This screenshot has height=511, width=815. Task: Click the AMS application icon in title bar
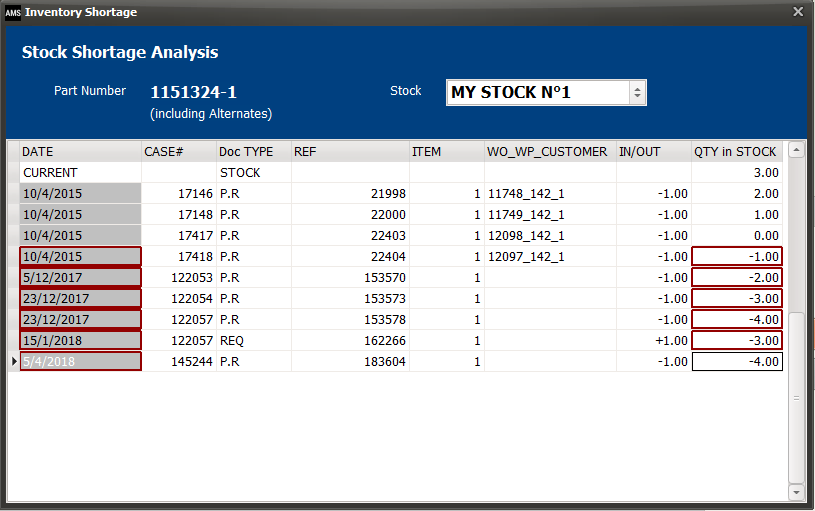click(x=12, y=12)
